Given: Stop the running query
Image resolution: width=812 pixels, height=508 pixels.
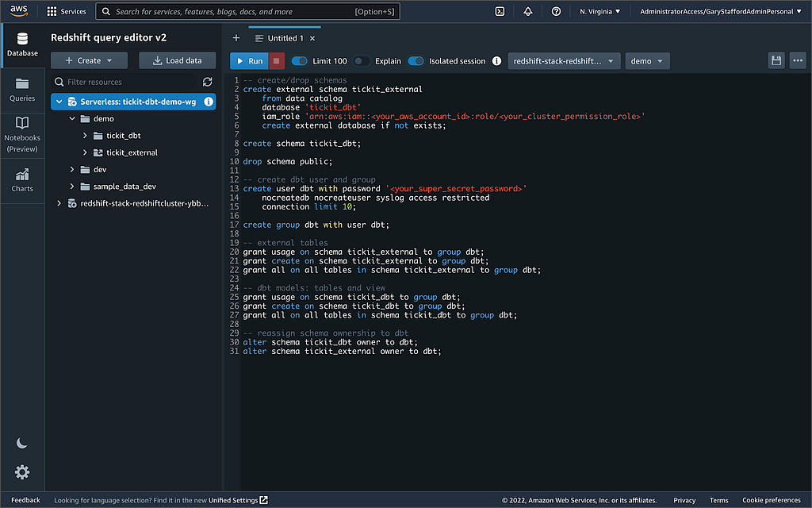Looking at the screenshot, I should [x=277, y=60].
